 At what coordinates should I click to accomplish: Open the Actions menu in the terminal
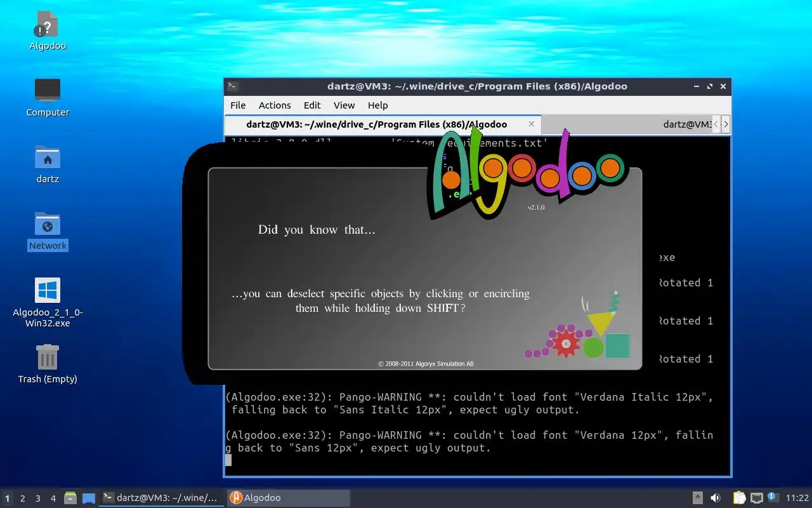(x=275, y=105)
